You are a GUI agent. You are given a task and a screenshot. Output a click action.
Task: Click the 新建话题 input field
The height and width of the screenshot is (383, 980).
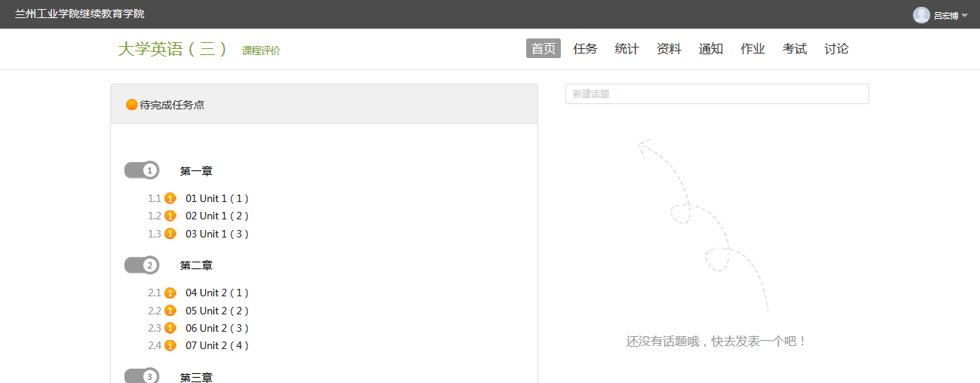pyautogui.click(x=716, y=94)
